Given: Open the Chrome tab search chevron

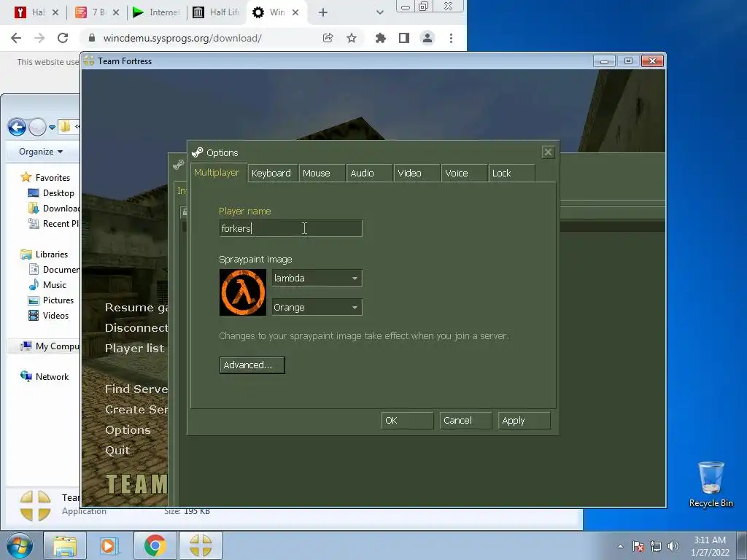Looking at the screenshot, I should pyautogui.click(x=379, y=12).
